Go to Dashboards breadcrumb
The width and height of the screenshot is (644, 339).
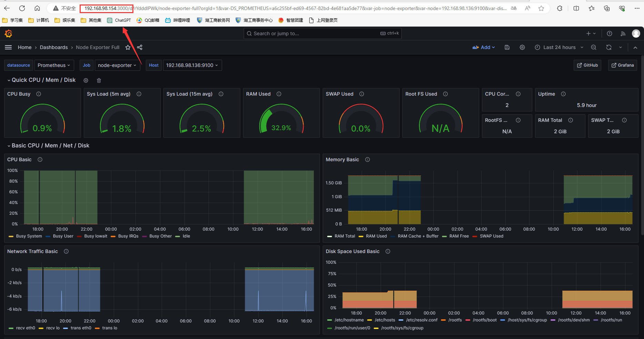pos(54,47)
